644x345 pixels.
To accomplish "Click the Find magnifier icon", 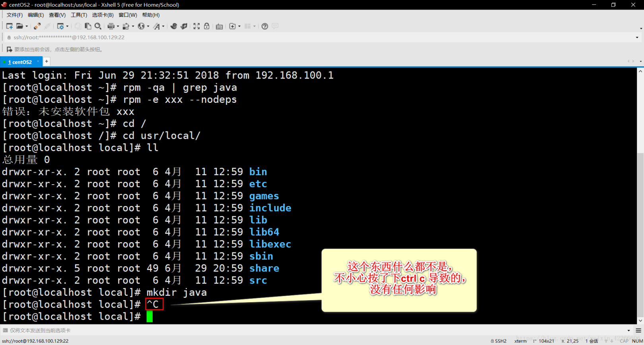I will [x=98, y=26].
